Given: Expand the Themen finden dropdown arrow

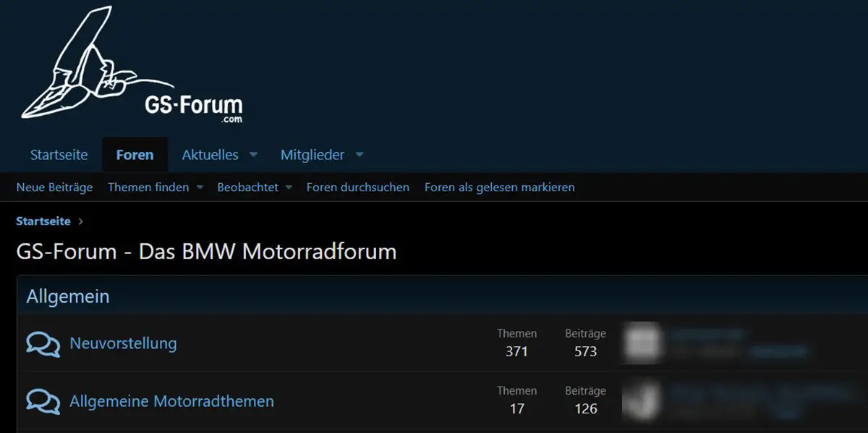Looking at the screenshot, I should coord(200,188).
